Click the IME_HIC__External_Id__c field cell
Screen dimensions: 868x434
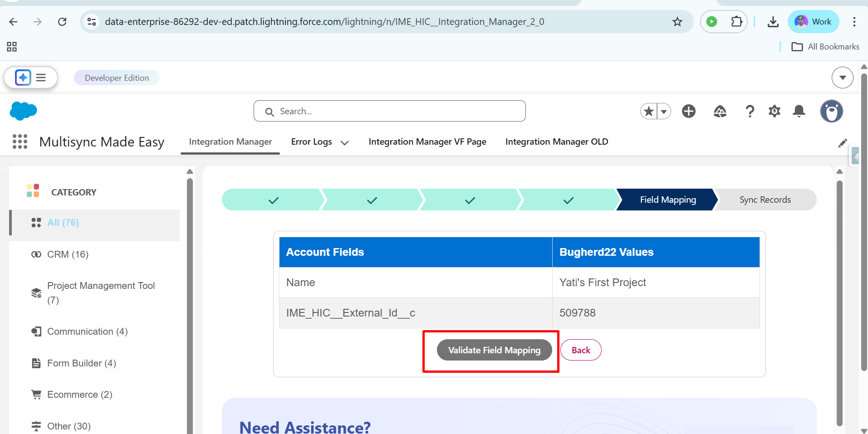point(416,313)
